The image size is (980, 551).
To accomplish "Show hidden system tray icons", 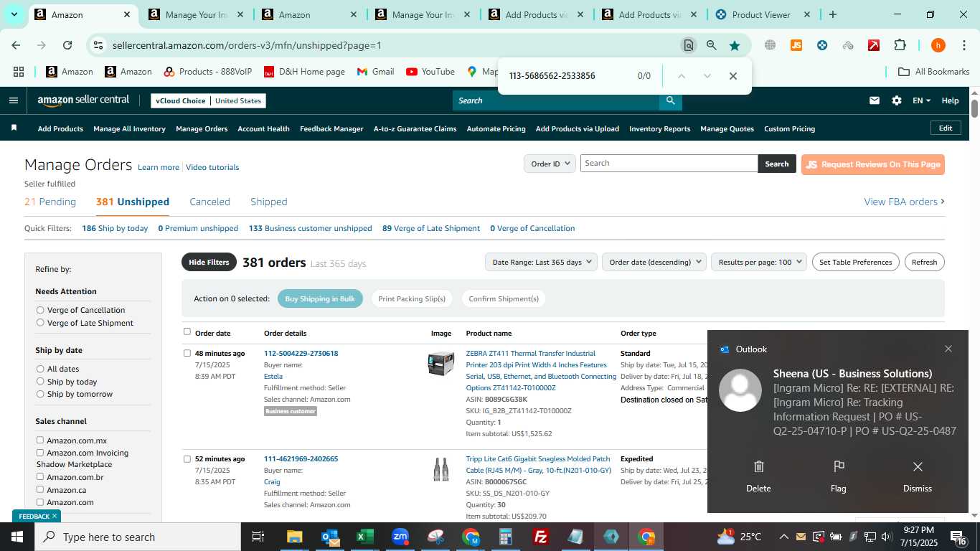I will click(783, 537).
